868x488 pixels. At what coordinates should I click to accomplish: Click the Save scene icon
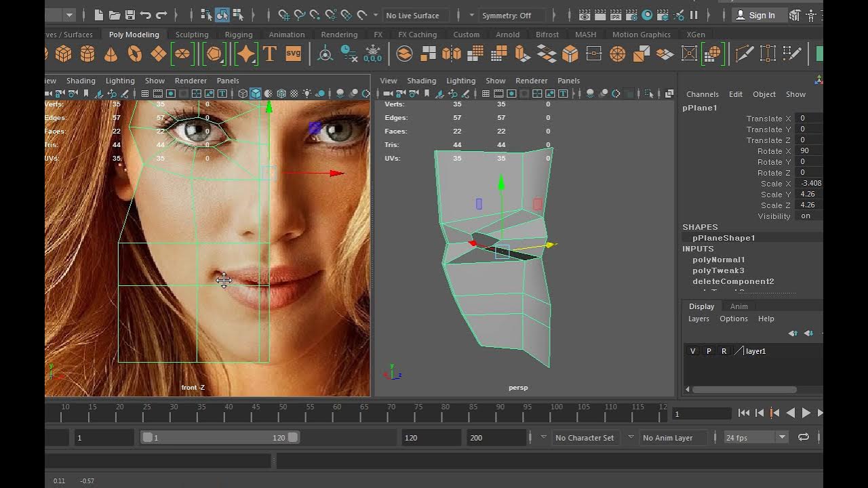coord(130,15)
